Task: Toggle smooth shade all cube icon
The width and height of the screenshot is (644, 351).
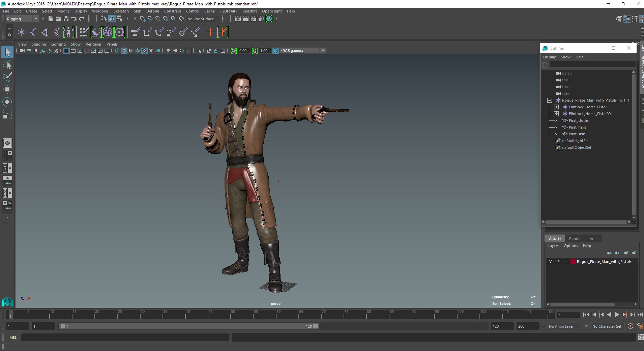Action: (x=124, y=51)
